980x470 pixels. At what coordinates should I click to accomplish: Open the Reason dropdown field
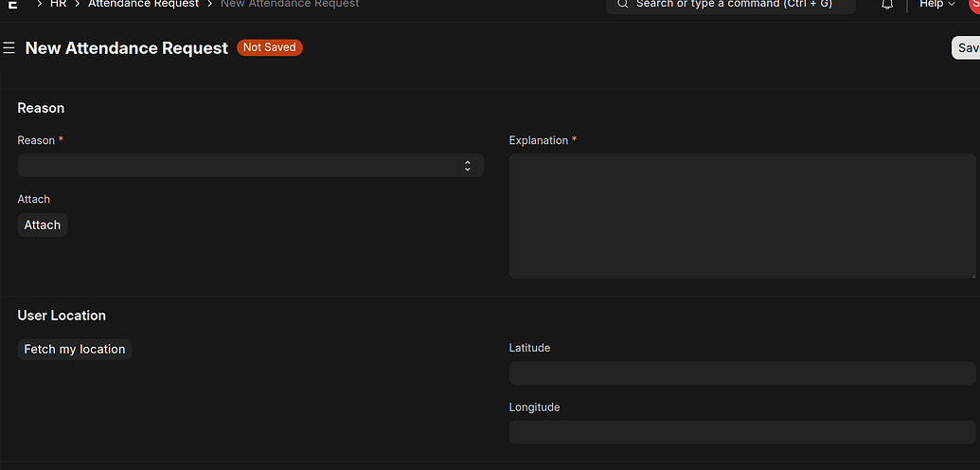(x=251, y=165)
